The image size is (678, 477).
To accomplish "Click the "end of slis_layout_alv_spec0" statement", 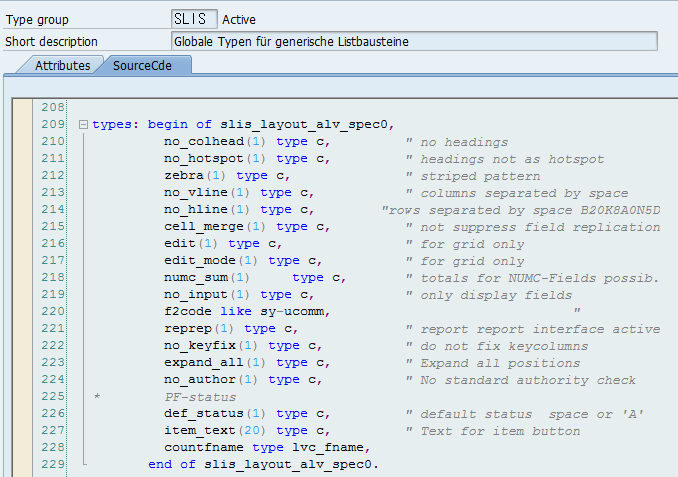I will pyautogui.click(x=263, y=465).
